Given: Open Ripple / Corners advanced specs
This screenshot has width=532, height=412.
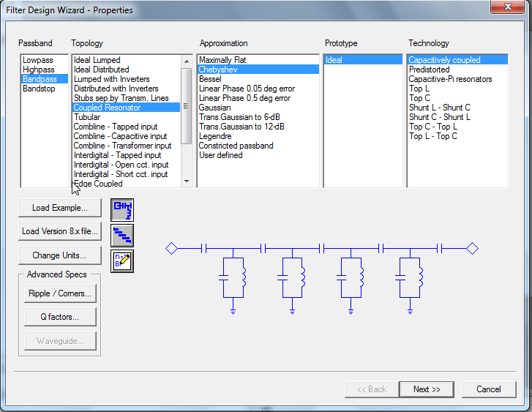Looking at the screenshot, I should 60,293.
